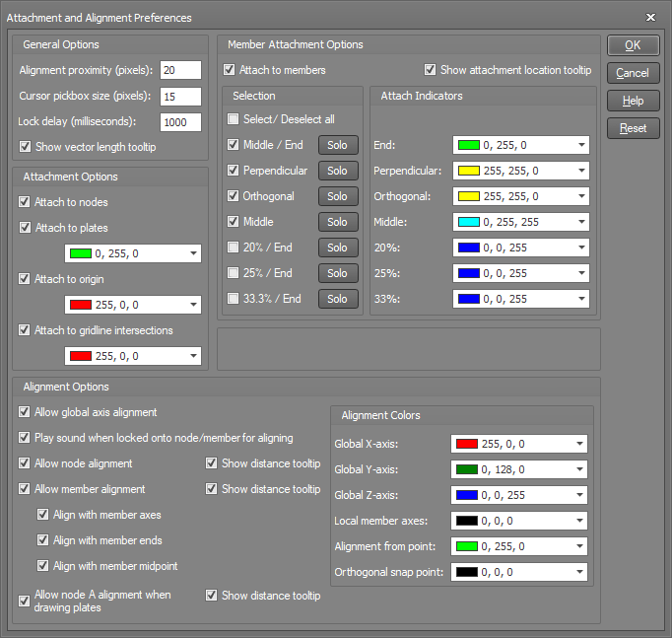The image size is (672, 638).
Task: Open 25% indicator color dropdown
Action: [x=521, y=273]
